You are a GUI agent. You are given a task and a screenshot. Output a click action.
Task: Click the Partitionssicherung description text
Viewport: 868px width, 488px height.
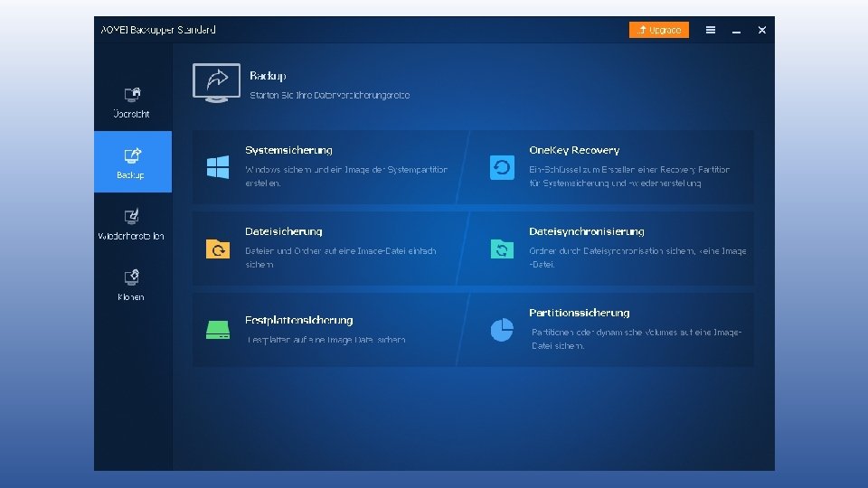(x=636, y=339)
